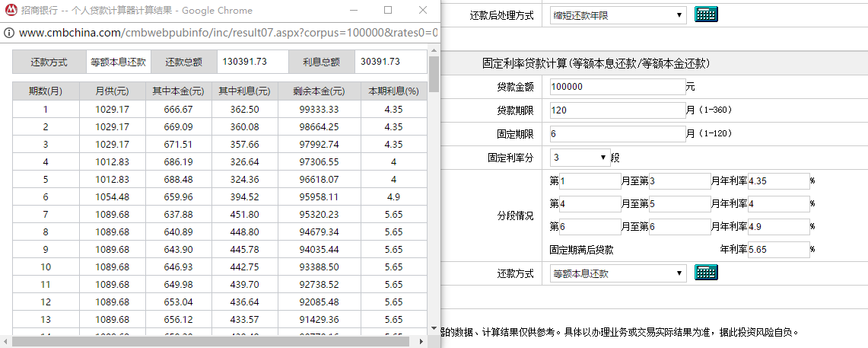The image size is (868, 348).
Task: Click the first segment end month field
Action: pyautogui.click(x=680, y=180)
